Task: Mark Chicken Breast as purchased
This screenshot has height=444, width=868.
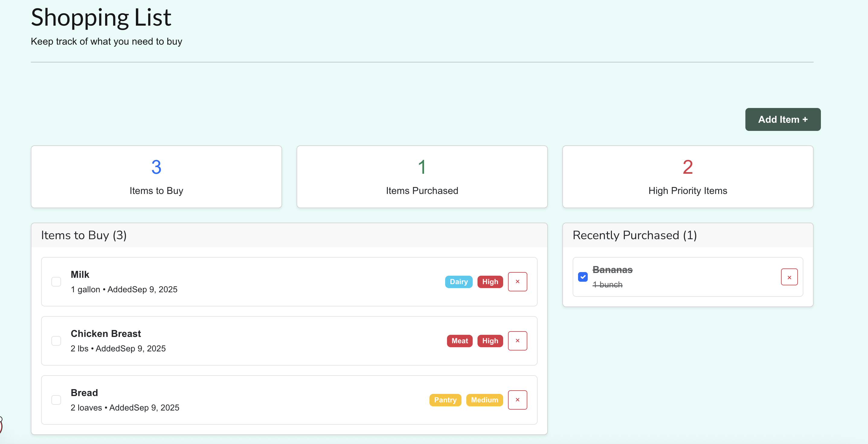Action: click(x=56, y=341)
